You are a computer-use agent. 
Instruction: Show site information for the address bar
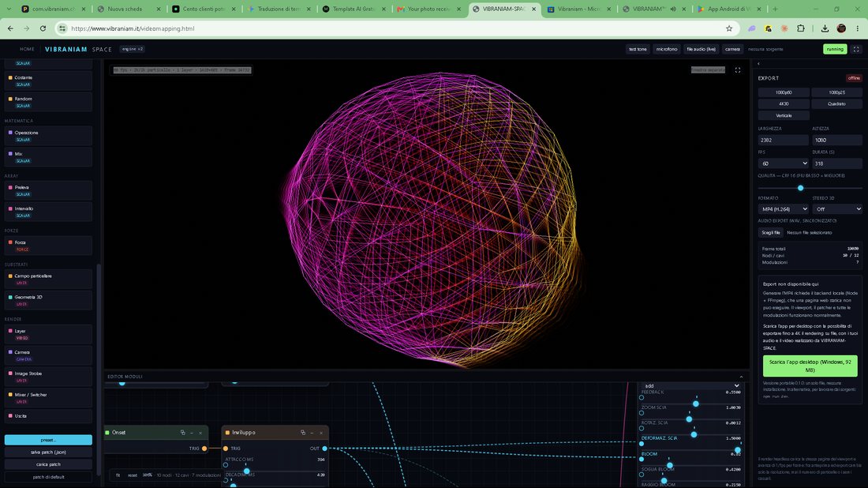[x=62, y=28]
